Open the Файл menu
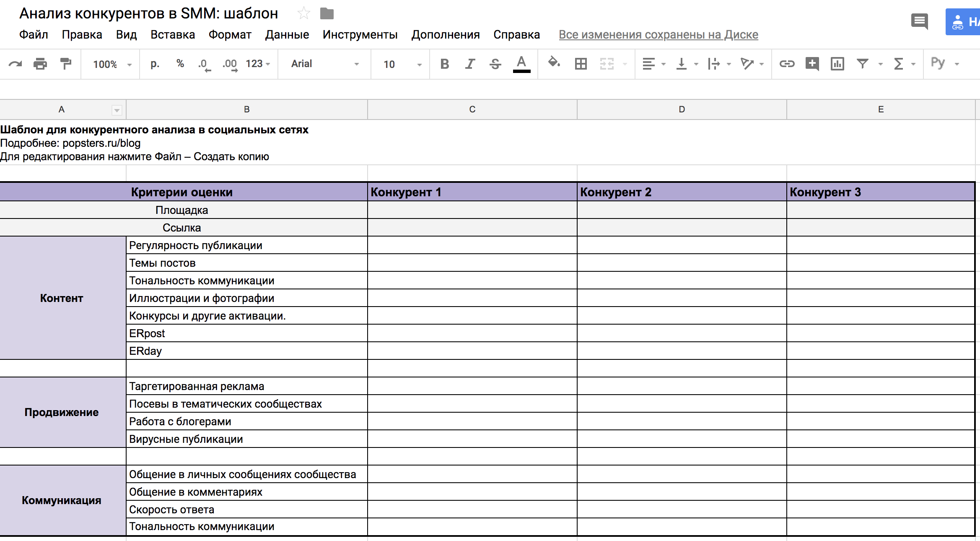Image resolution: width=980 pixels, height=541 pixels. tap(34, 34)
